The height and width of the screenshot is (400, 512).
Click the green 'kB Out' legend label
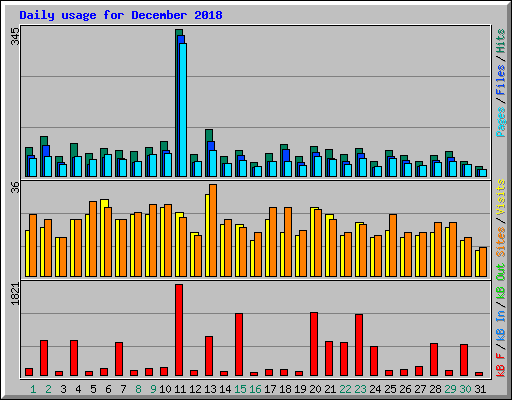tap(501, 282)
